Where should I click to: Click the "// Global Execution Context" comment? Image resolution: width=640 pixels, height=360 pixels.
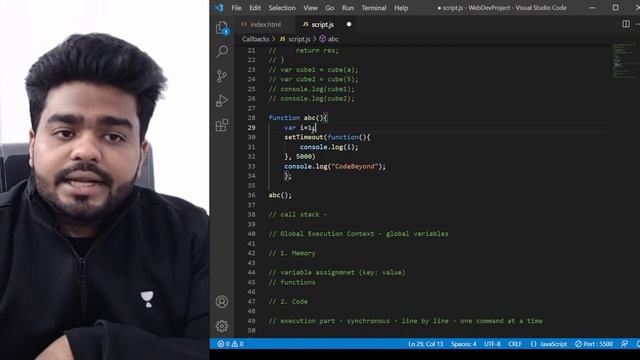(x=358, y=234)
